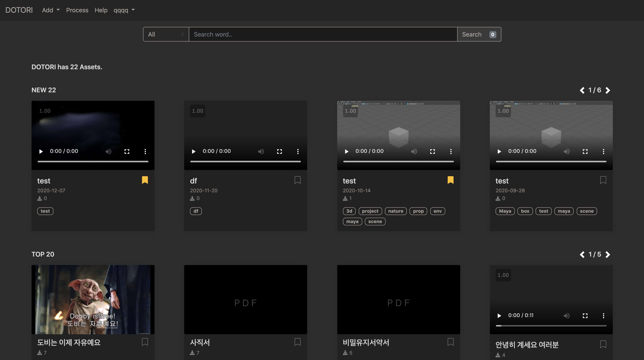The width and height of the screenshot is (644, 360).
Task: Open the 도비는 이제 자유예요 title
Action: [x=69, y=342]
